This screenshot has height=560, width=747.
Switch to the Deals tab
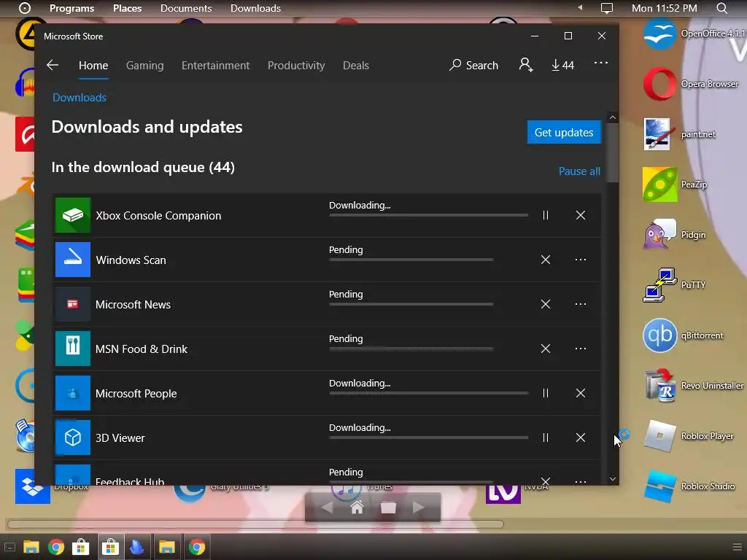tap(356, 66)
